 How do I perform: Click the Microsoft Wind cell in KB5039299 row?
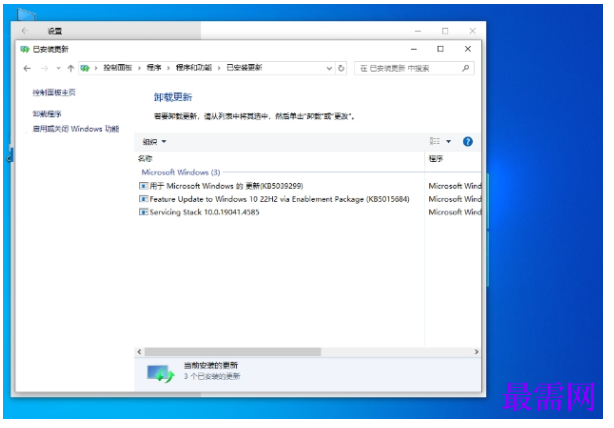pos(455,186)
